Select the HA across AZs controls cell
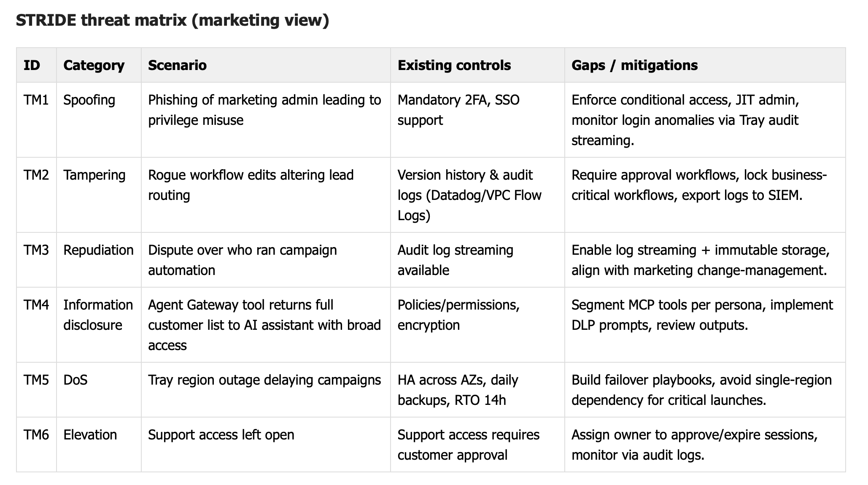This screenshot has width=868, height=485. (458, 390)
